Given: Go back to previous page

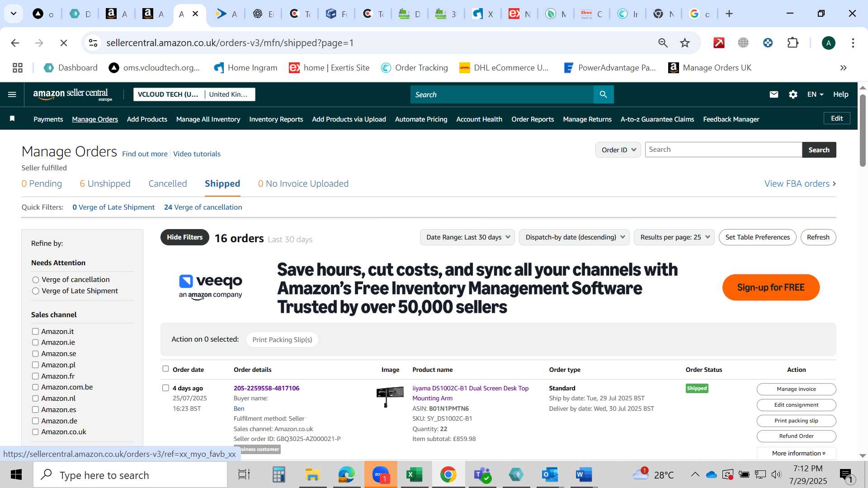Looking at the screenshot, I should coord(15,43).
